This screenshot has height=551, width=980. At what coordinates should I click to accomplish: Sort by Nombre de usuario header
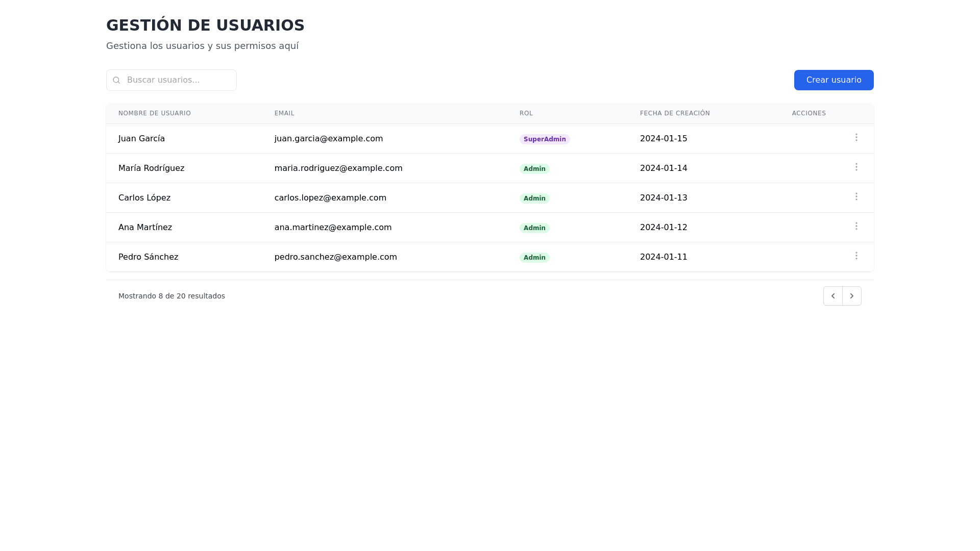click(x=155, y=113)
